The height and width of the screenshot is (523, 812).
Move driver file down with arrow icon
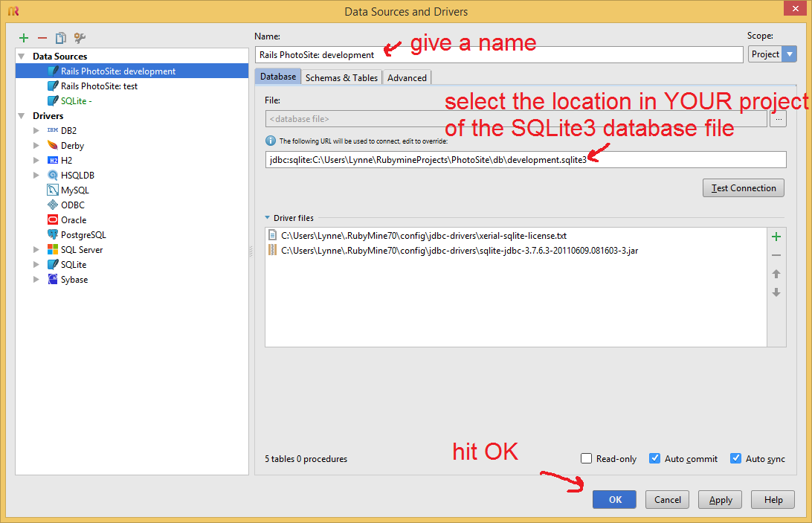coord(776,292)
